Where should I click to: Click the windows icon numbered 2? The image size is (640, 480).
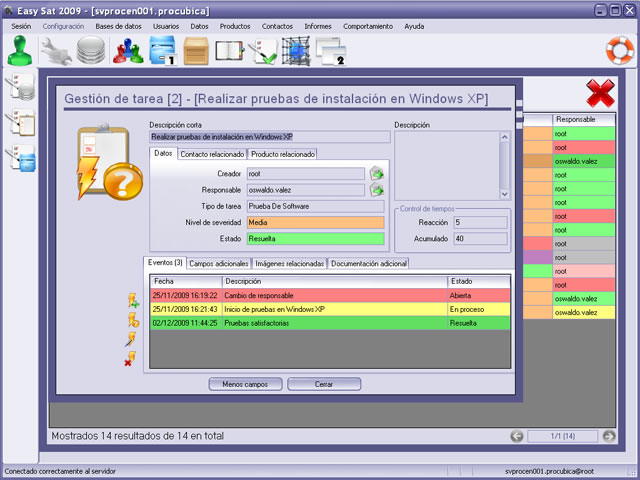tap(331, 51)
